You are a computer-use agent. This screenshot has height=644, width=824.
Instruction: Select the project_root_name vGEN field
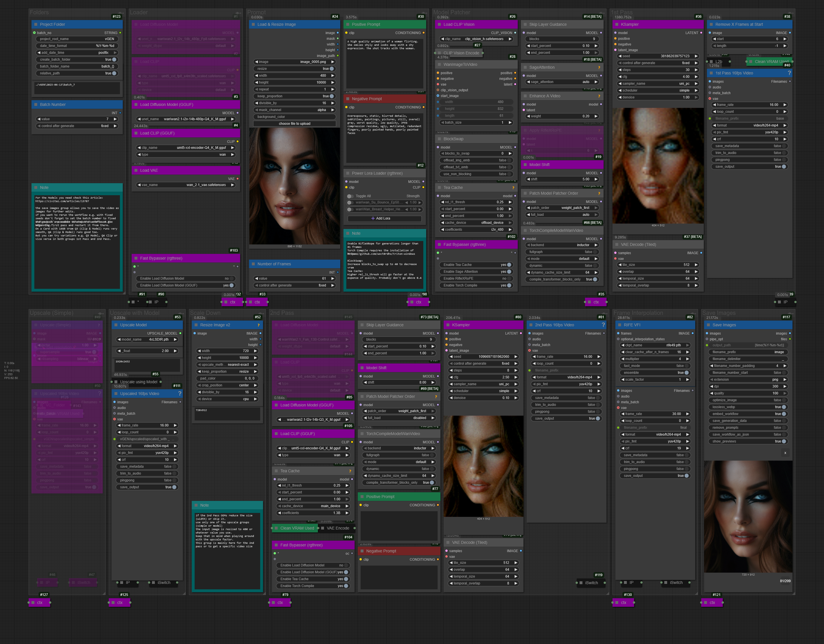[x=77, y=39]
